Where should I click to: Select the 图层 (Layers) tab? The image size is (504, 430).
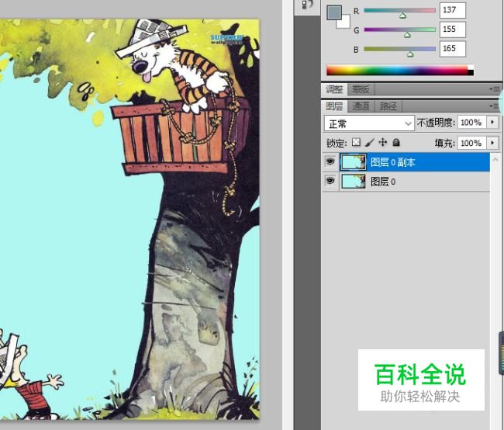click(x=334, y=106)
